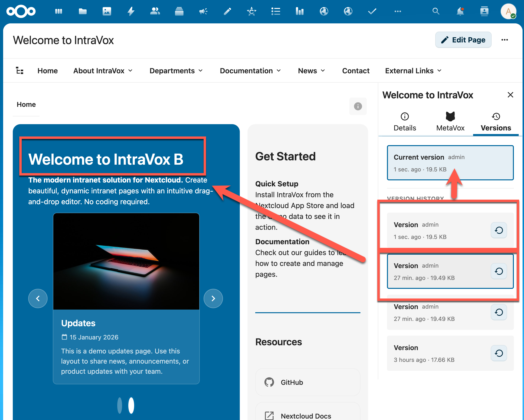Open the Updates news title
Viewport: 524px width, 420px height.
78,323
